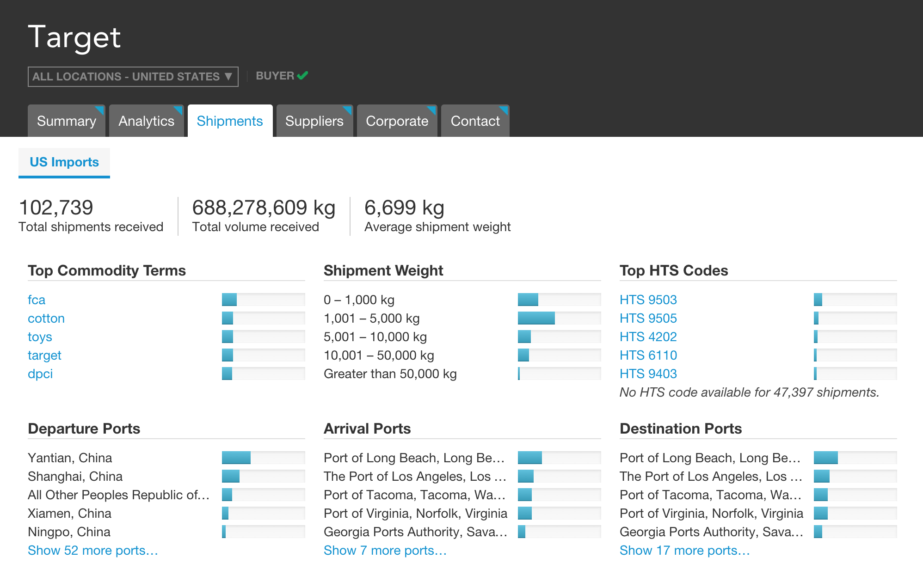Click All Other Peoples Republic of… port
Viewport: 923px width, 588px height.
[119, 495]
